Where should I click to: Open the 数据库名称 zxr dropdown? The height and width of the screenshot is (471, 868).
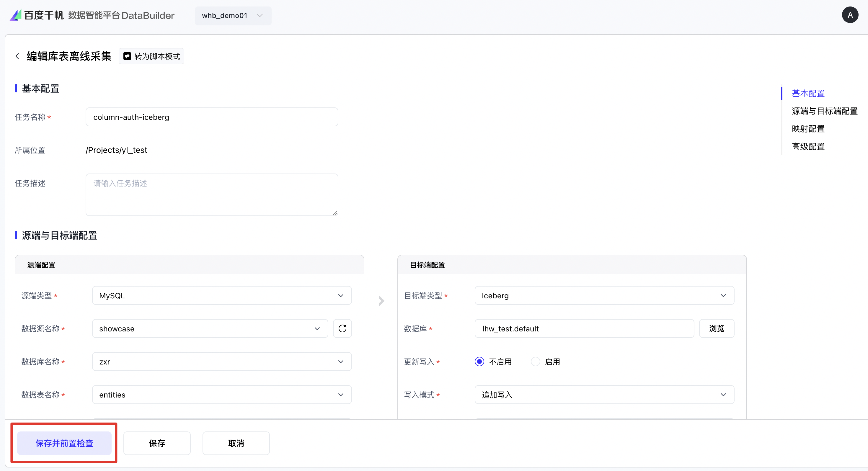pyautogui.click(x=222, y=362)
